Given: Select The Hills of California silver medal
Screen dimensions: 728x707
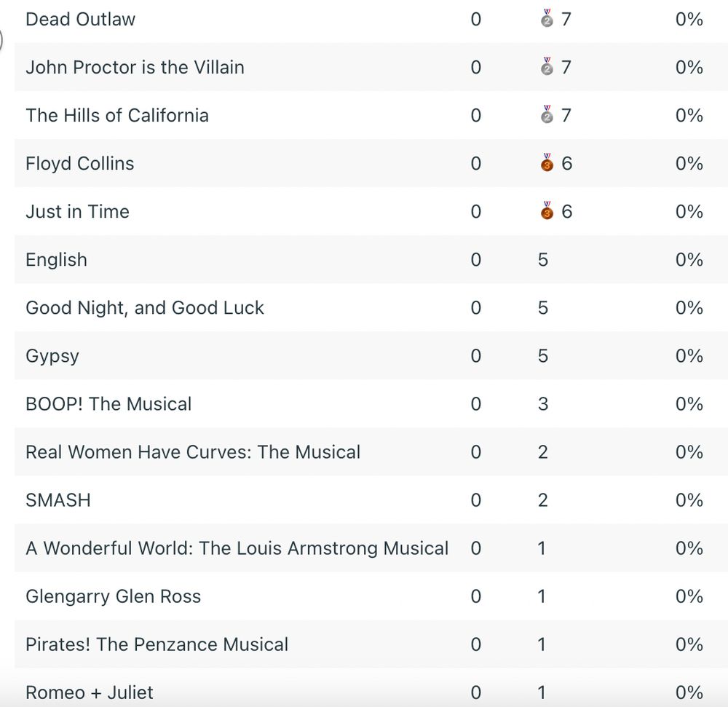Looking at the screenshot, I should tap(547, 115).
